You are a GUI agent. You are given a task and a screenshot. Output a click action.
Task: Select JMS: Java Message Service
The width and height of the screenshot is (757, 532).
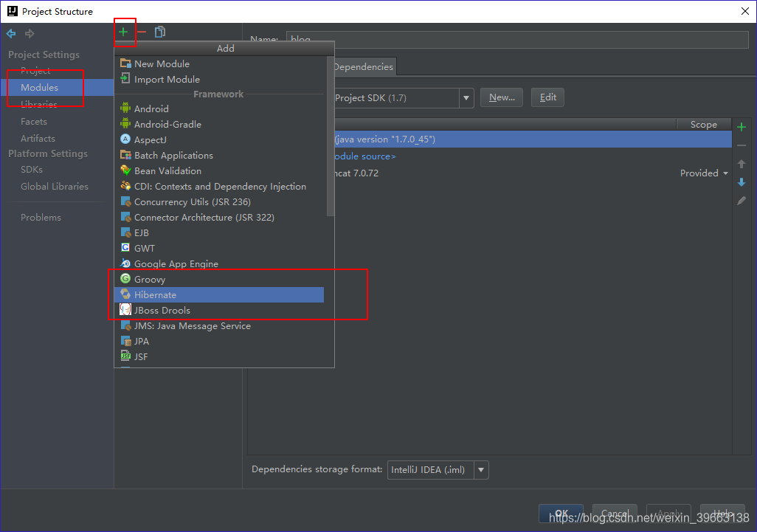click(x=221, y=326)
